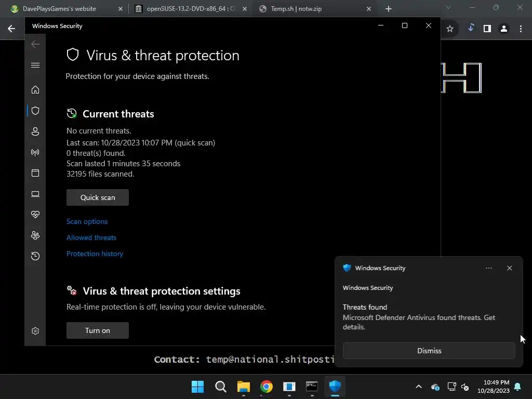Open Scan options link
Viewport: 532px width, 399px height.
pyautogui.click(x=87, y=221)
